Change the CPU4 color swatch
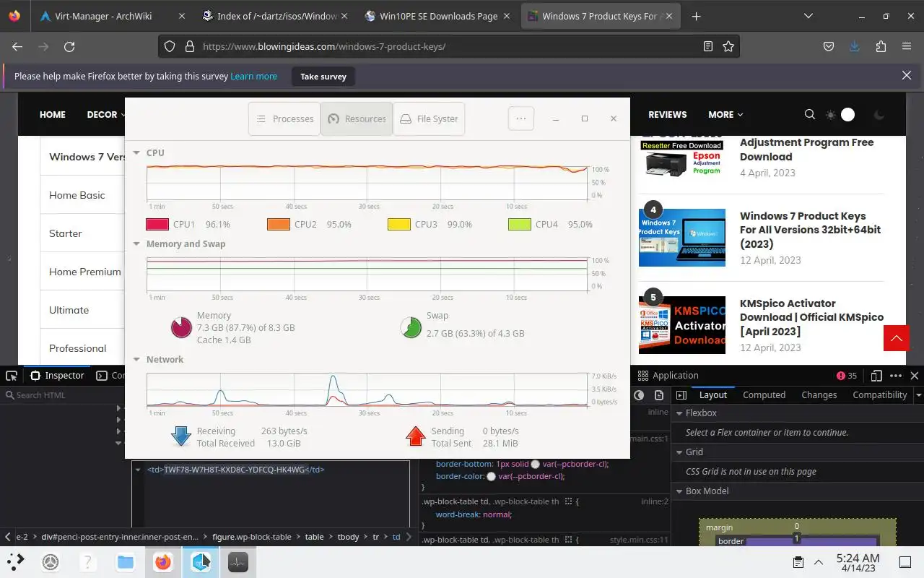924x578 pixels. pos(519,225)
